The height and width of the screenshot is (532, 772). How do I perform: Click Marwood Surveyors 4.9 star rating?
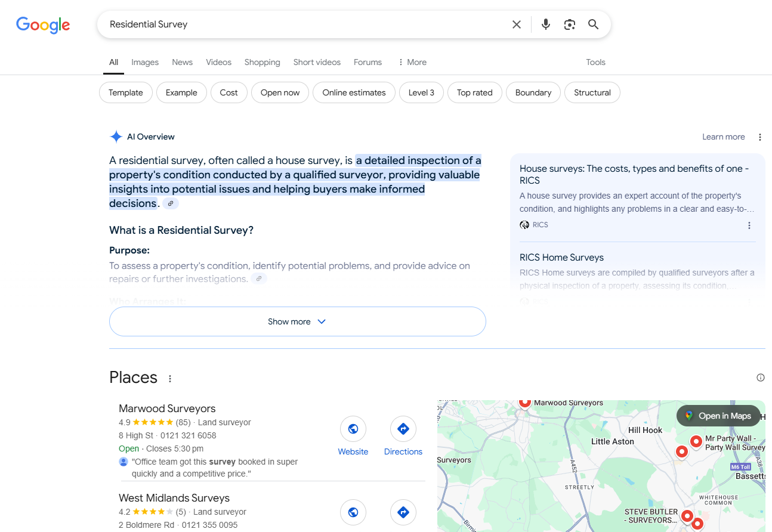[155, 422]
